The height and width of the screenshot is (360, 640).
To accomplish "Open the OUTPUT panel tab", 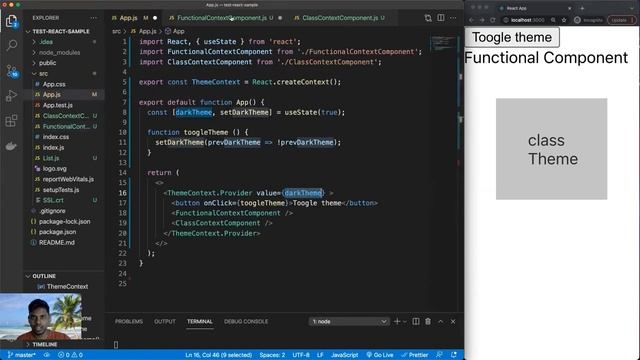I will tap(164, 322).
